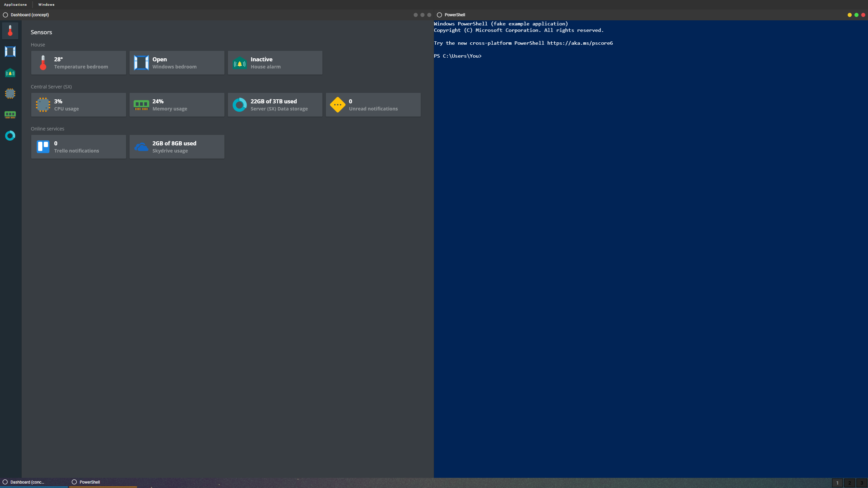The width and height of the screenshot is (868, 488).
Task: Click the yellow unread notifications icon
Action: pyautogui.click(x=337, y=105)
